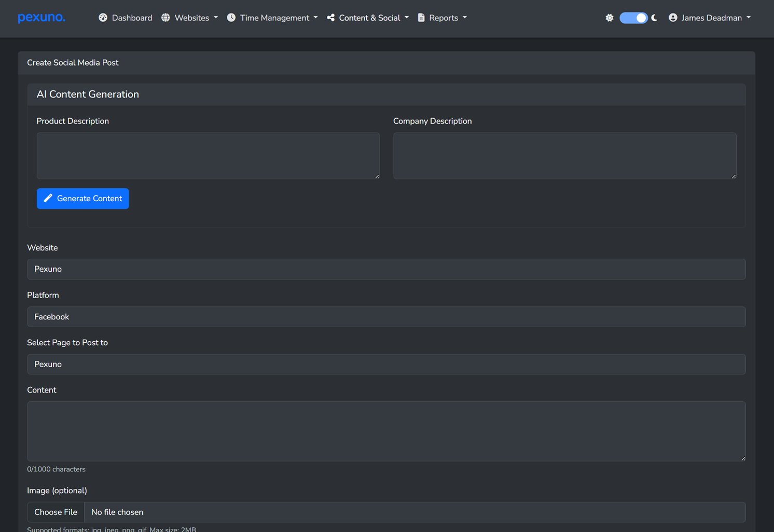Click the pencil icon in Generate Content
Screen dimensions: 774x532
click(48, 198)
